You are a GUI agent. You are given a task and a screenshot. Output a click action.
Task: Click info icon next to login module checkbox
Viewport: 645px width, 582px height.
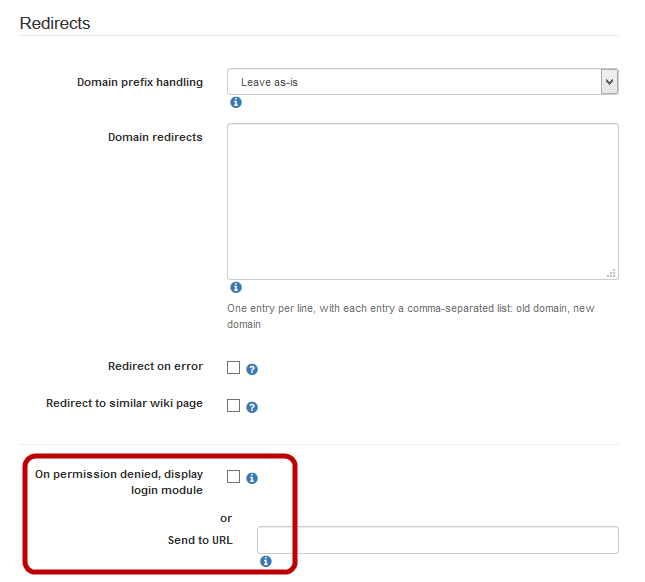[x=252, y=478]
